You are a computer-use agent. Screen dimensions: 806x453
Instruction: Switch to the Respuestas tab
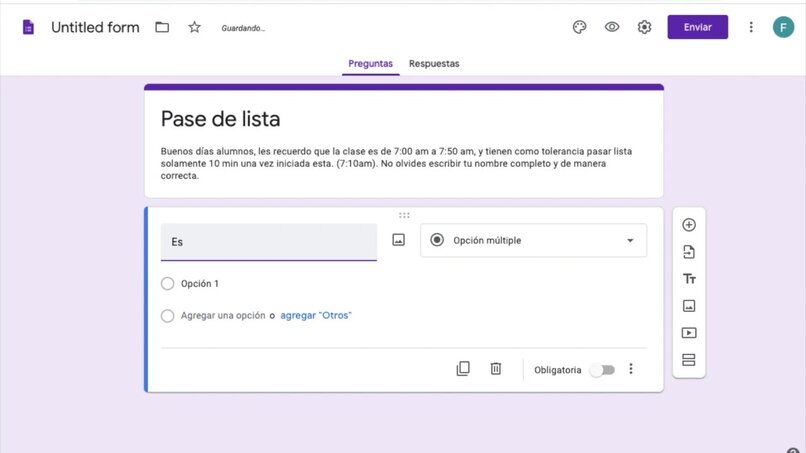click(434, 64)
